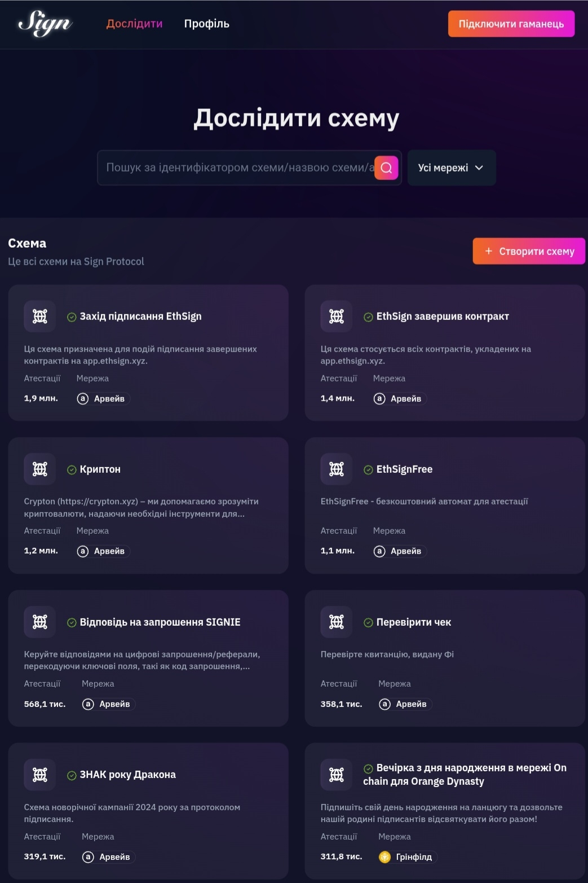
Task: Click schema icon in EthSign завершив контракт card
Action: point(337,317)
